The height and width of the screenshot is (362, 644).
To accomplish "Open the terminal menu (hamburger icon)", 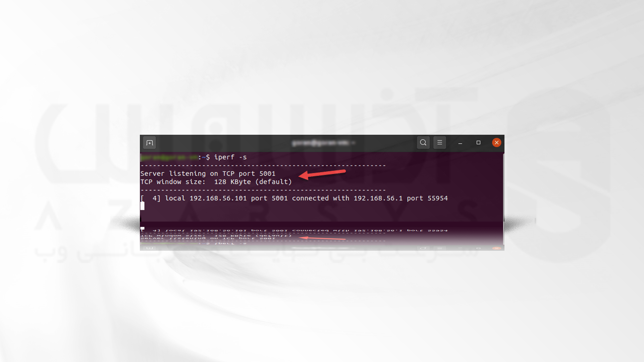I will (440, 142).
